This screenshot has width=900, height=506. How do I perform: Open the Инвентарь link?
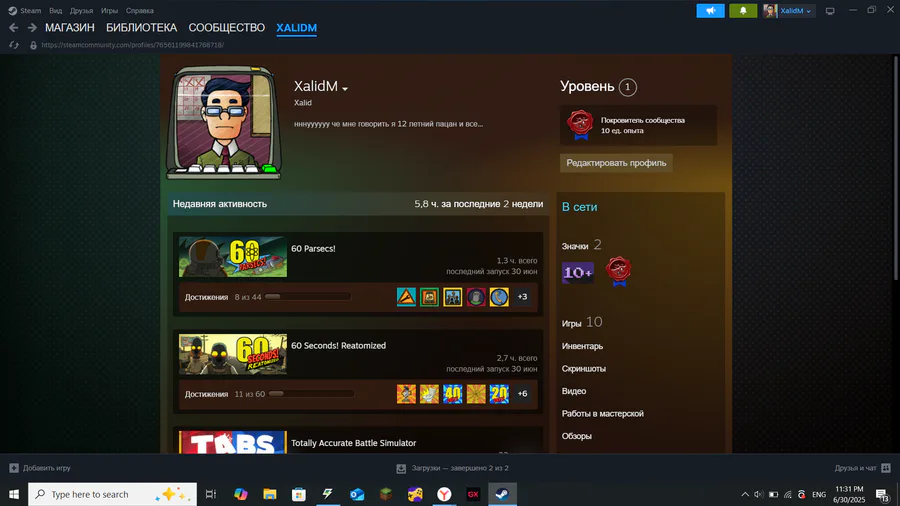582,346
